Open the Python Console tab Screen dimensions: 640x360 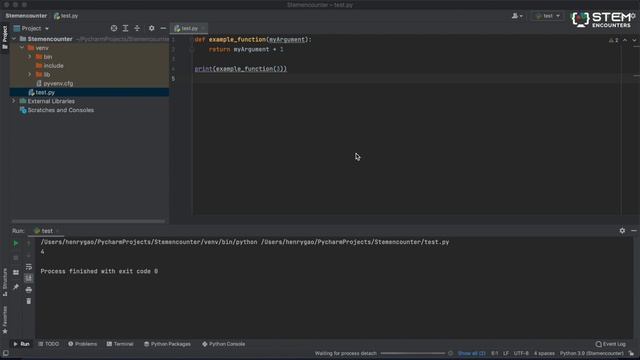[x=224, y=344]
